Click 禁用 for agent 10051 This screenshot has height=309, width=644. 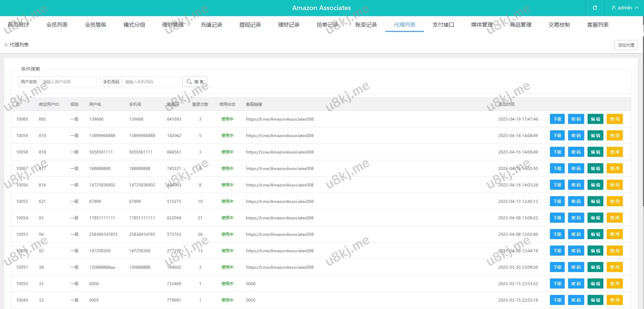[x=614, y=267]
